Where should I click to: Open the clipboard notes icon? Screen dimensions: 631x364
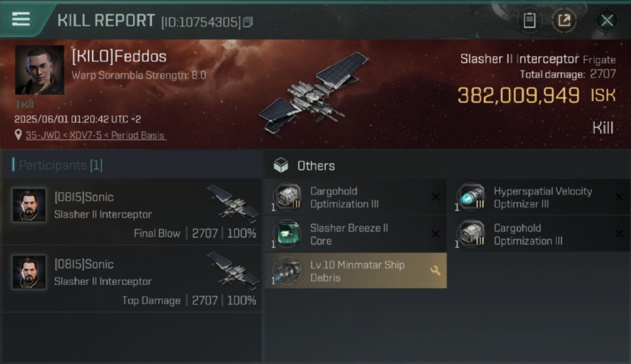point(529,20)
